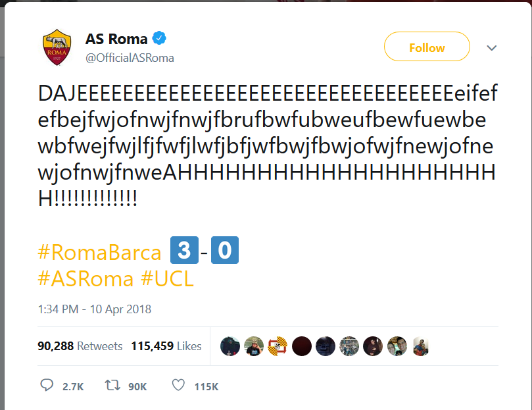Open the #UCL hashtag link
Viewport: 532px width, 410px height.
point(167,278)
